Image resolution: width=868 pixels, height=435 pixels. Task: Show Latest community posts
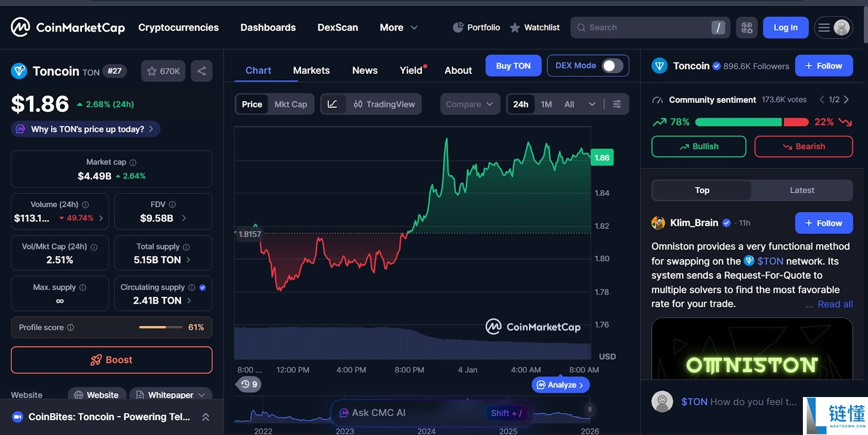802,190
